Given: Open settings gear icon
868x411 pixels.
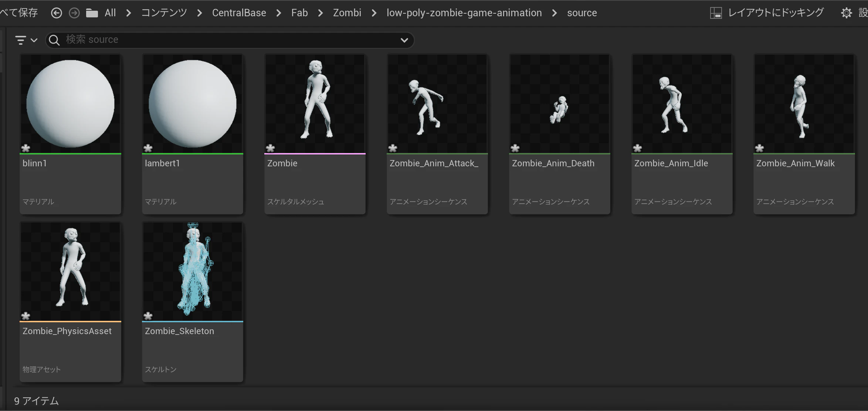Looking at the screenshot, I should click(x=846, y=13).
